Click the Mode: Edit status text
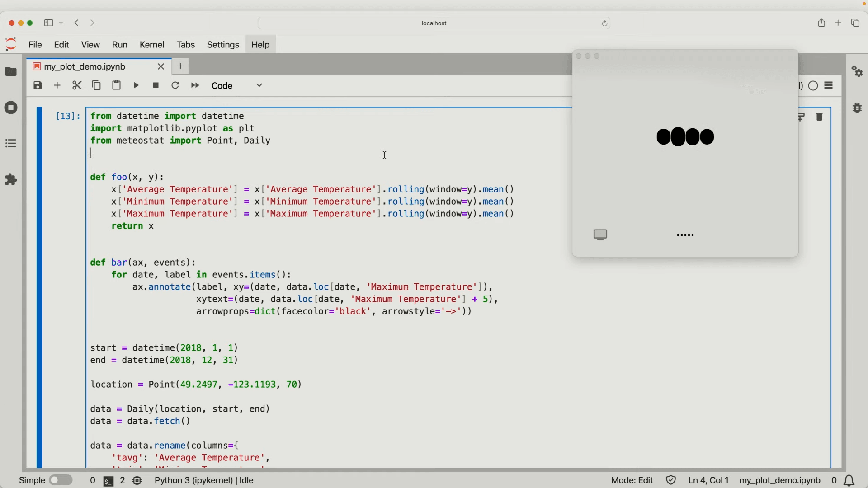This screenshot has height=488, width=868. [x=632, y=480]
